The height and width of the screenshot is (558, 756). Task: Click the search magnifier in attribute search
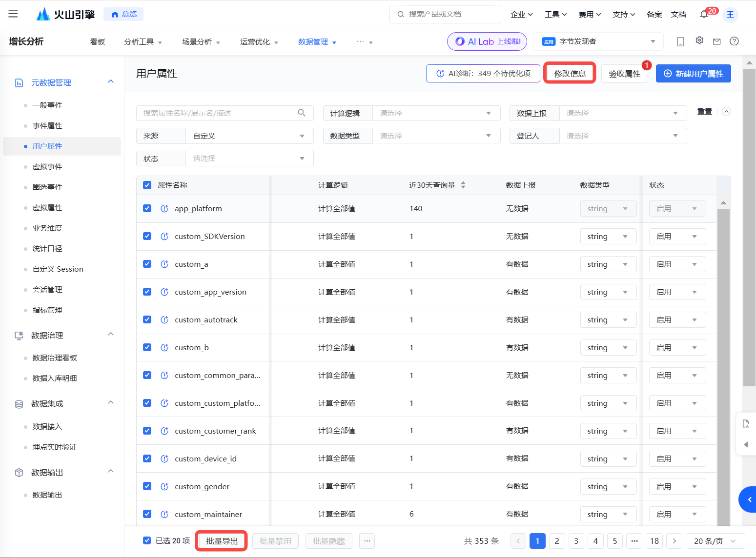tap(302, 113)
